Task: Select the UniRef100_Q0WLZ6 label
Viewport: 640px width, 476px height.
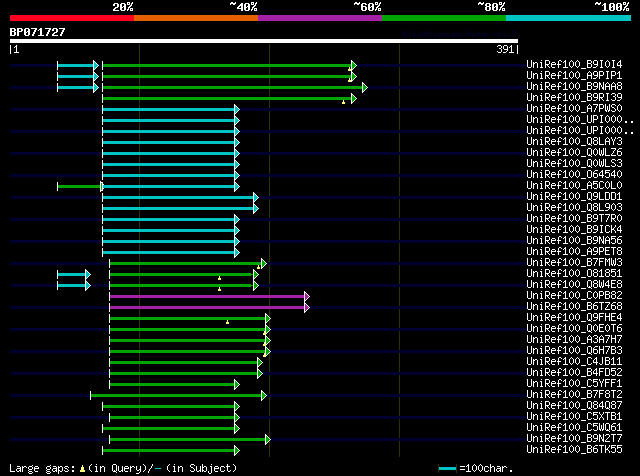Action: (574, 152)
